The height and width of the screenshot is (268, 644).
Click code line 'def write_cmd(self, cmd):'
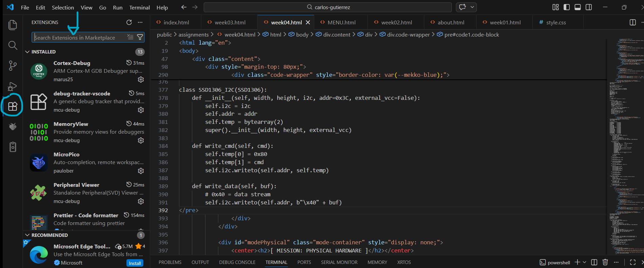pyautogui.click(x=233, y=146)
